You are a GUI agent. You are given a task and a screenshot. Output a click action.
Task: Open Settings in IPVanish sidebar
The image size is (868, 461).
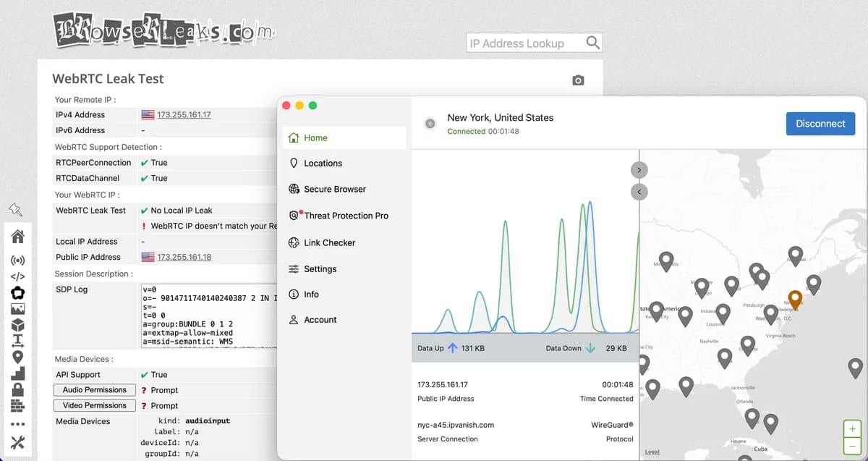pyautogui.click(x=344, y=268)
